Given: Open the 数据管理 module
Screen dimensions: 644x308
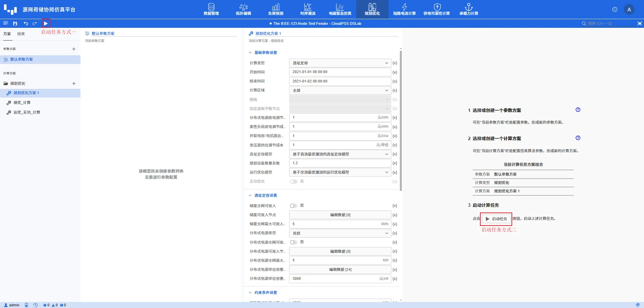Looking at the screenshot, I should coord(211,9).
